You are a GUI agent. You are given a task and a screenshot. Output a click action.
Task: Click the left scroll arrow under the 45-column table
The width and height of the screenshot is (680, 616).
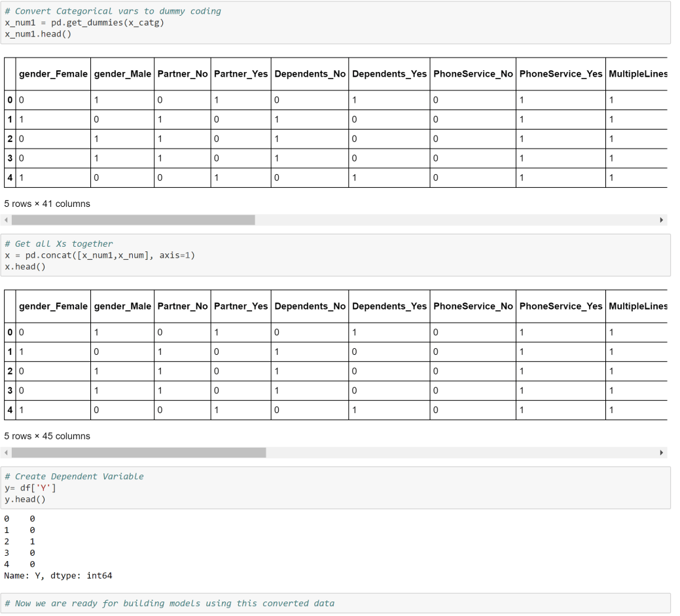point(6,452)
